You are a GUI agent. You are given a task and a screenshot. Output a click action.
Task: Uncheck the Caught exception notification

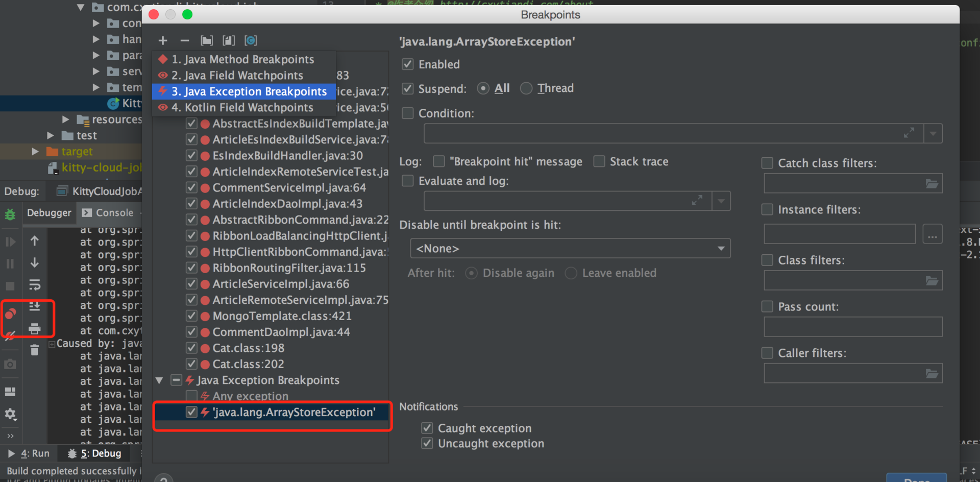tap(427, 428)
